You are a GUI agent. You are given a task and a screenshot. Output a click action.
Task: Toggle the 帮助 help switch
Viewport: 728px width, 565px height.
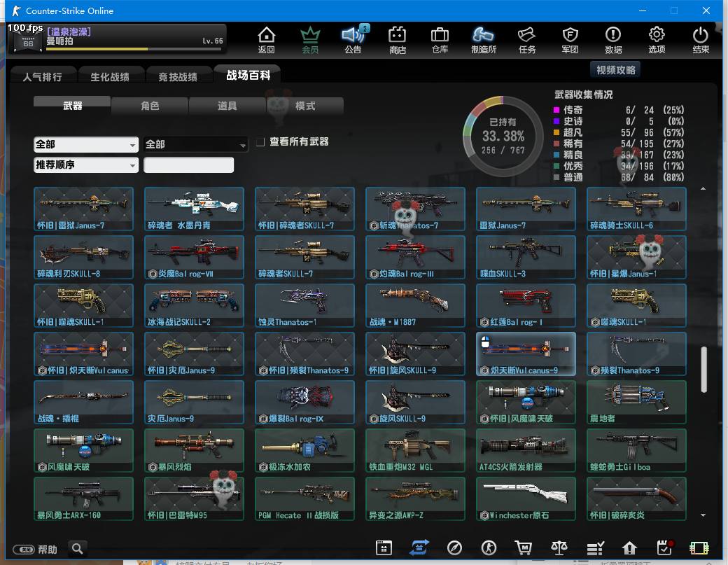[24, 550]
